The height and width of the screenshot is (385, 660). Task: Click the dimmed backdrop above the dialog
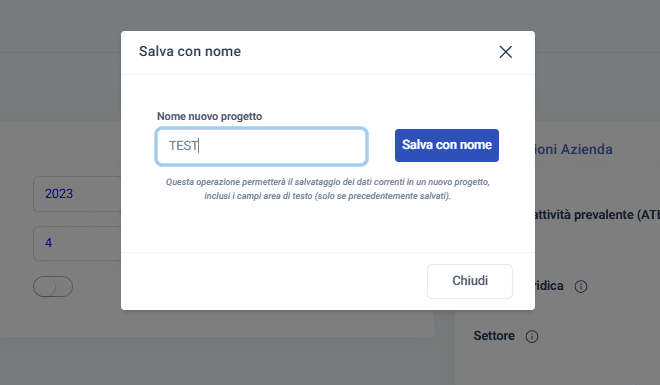click(327, 15)
